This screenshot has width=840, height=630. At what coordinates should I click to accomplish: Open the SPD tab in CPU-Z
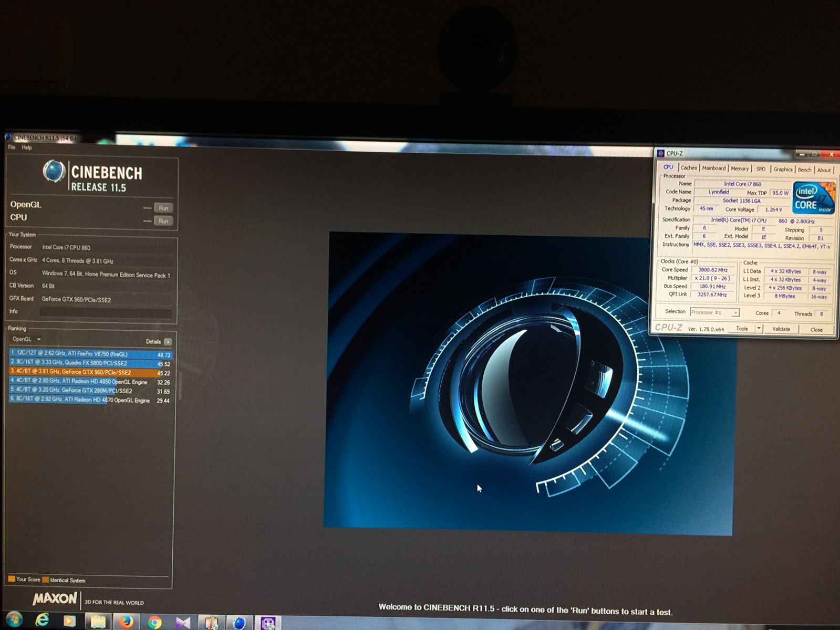(x=761, y=169)
